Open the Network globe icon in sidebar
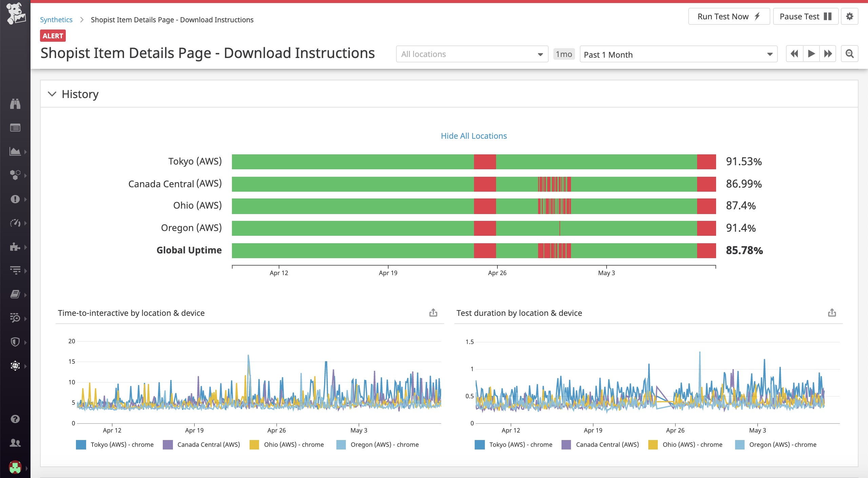 [15, 366]
